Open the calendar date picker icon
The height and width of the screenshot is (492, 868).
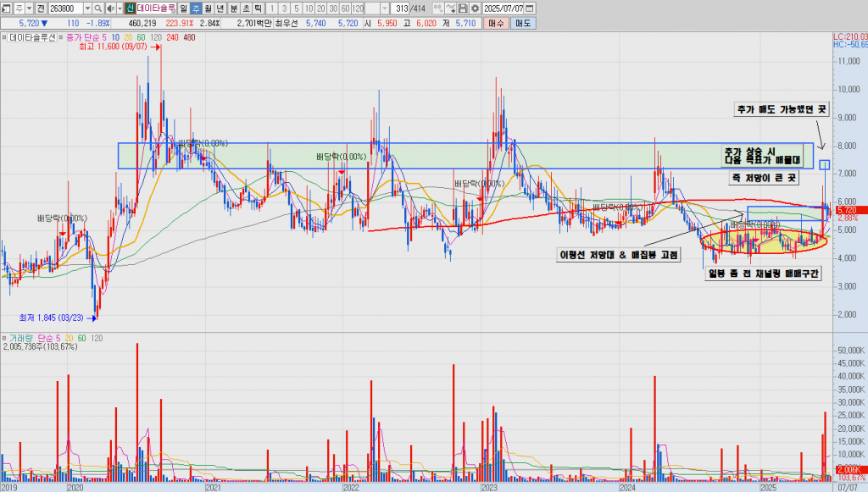(529, 8)
